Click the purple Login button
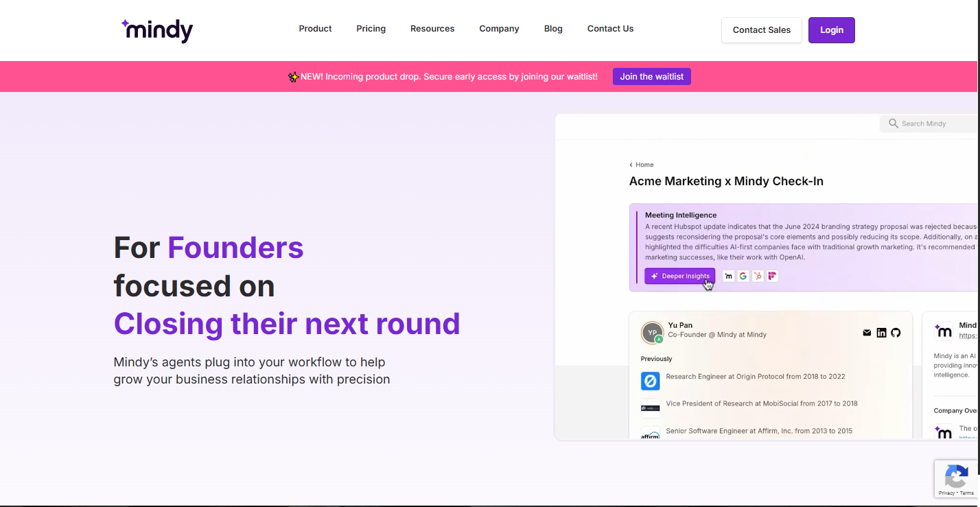 coord(832,30)
